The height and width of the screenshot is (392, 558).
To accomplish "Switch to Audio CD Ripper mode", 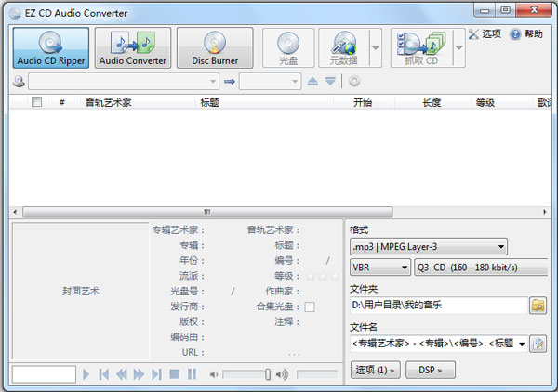I will (51, 48).
